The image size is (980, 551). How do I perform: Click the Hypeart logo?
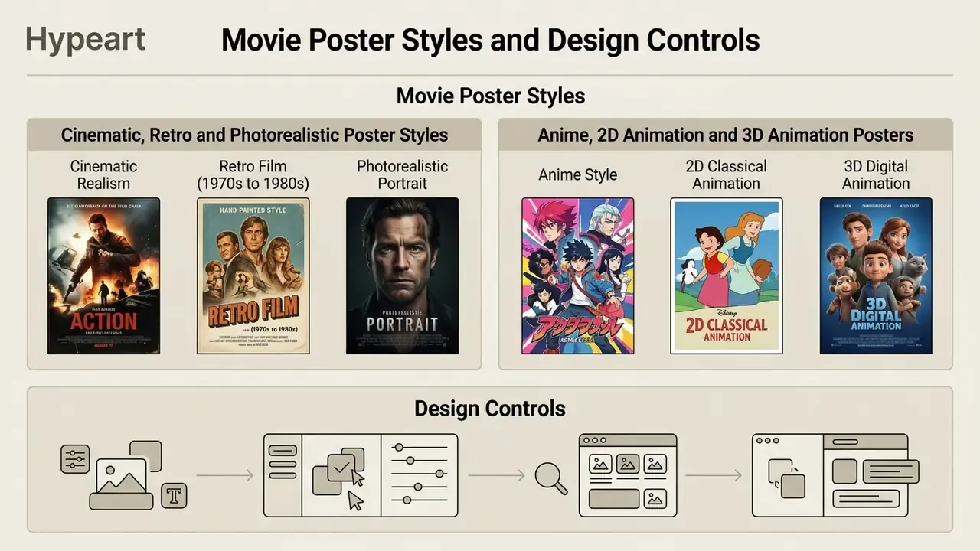pyautogui.click(x=85, y=39)
